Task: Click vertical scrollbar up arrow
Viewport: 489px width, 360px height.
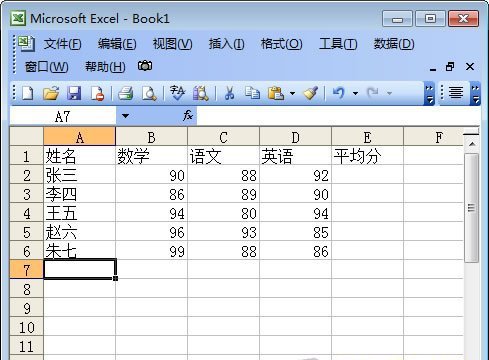Action: coord(472,144)
